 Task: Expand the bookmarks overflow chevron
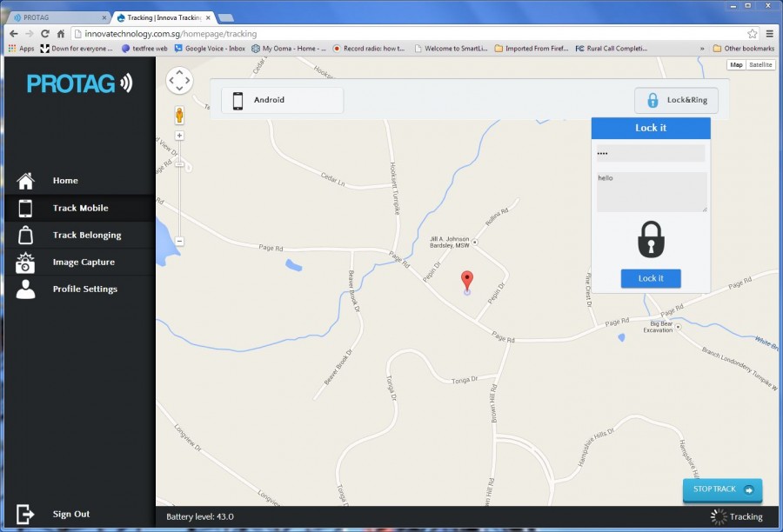coord(702,49)
